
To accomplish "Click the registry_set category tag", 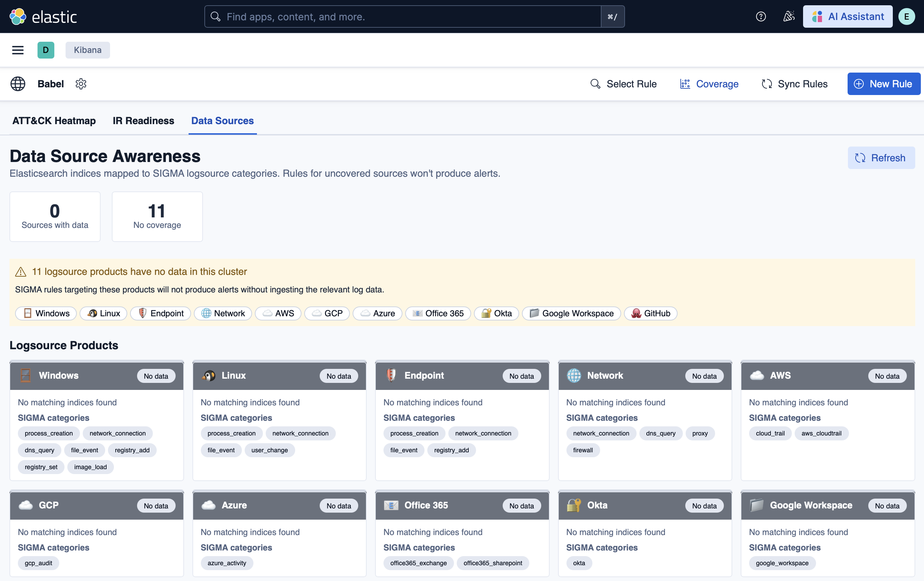I will 41,467.
